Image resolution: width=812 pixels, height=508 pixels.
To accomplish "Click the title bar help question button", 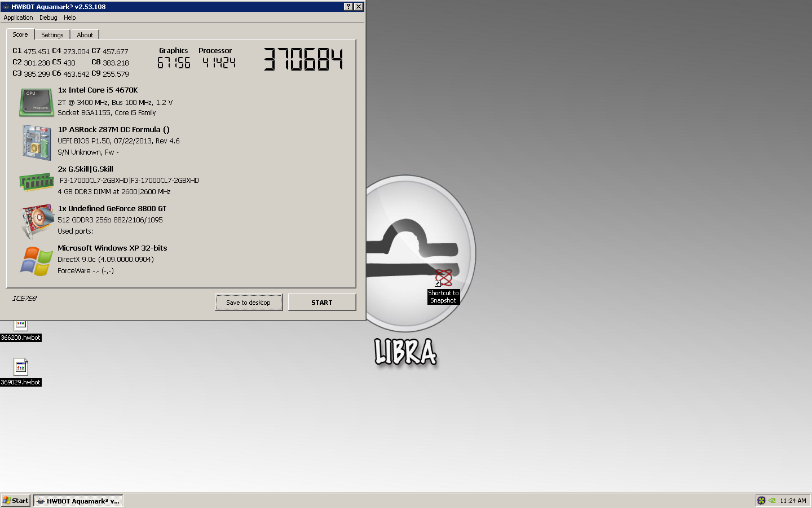I will (x=348, y=7).
